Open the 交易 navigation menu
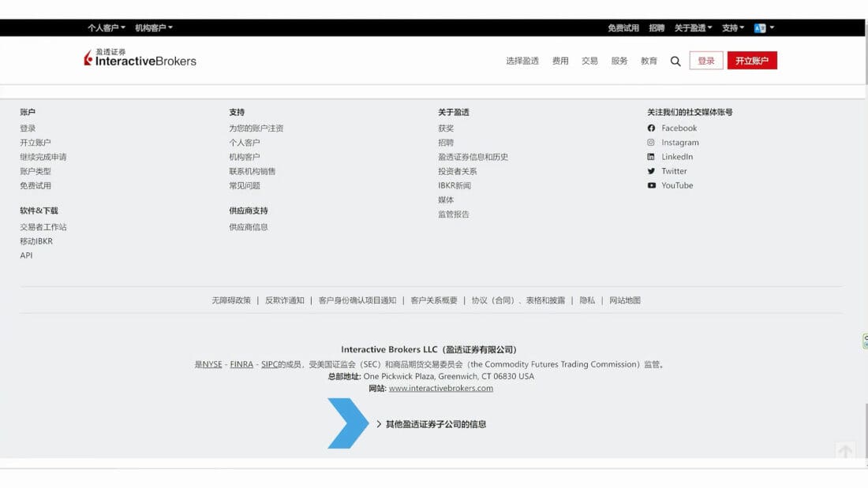This screenshot has height=488, width=868. [589, 61]
